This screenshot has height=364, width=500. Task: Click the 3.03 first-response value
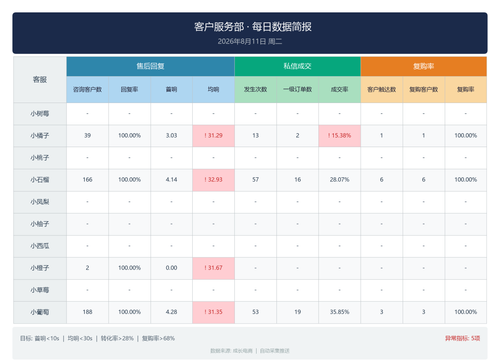tap(171, 136)
